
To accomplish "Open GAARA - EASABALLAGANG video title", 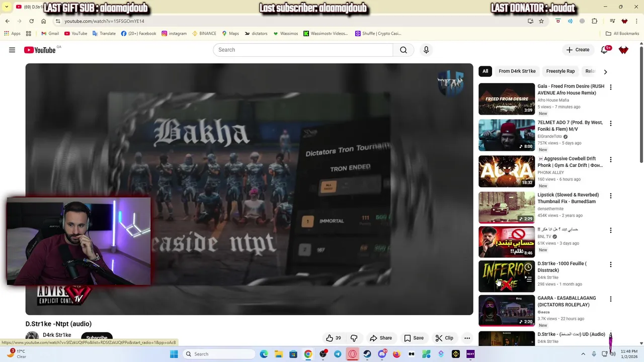I will [567, 301].
